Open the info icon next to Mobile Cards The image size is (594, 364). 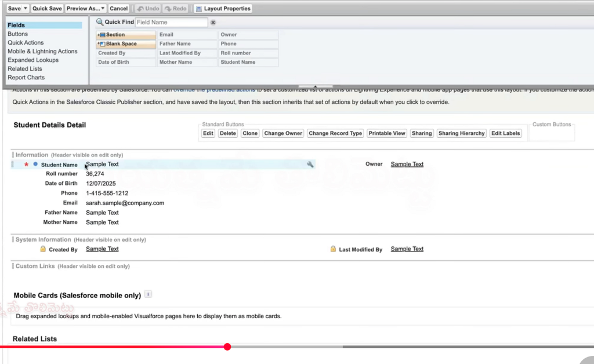(x=148, y=294)
